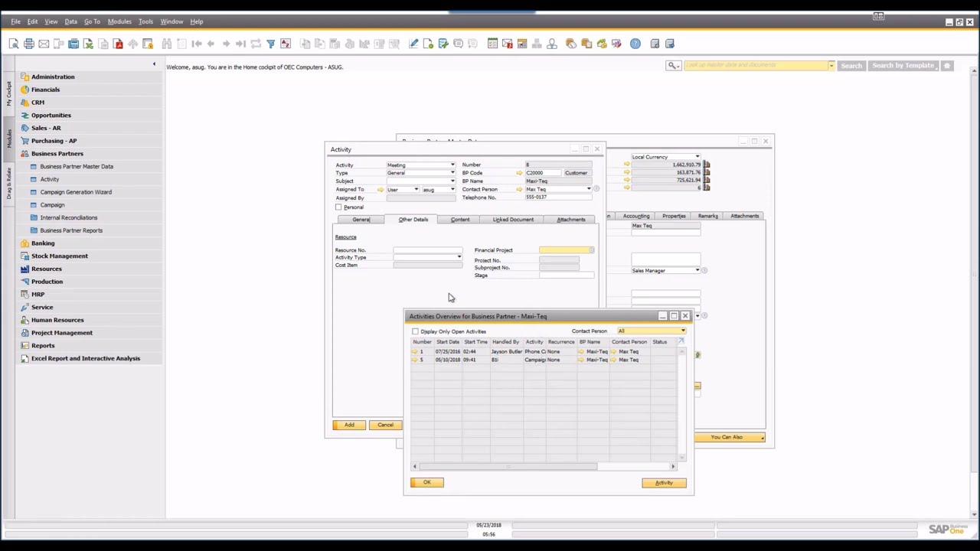Open the Tools menu
Image resolution: width=980 pixels, height=551 pixels.
[x=145, y=21]
